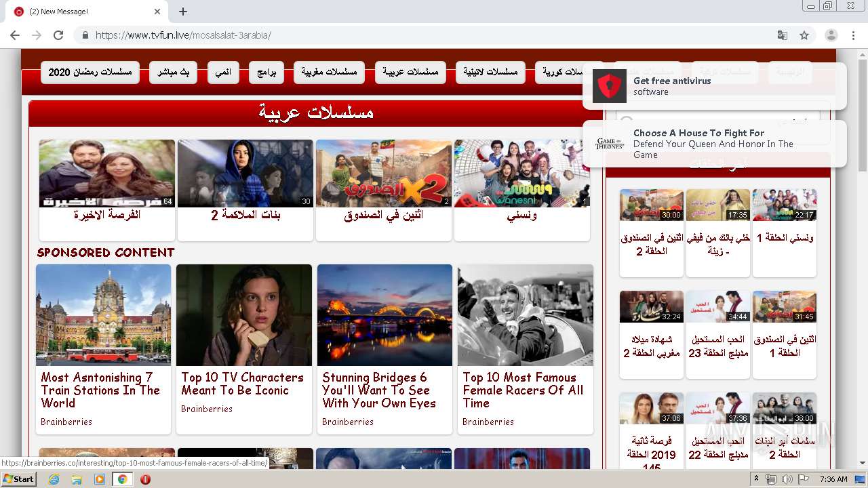
Task: Open Chrome three-dot menu
Action: coord(853,35)
